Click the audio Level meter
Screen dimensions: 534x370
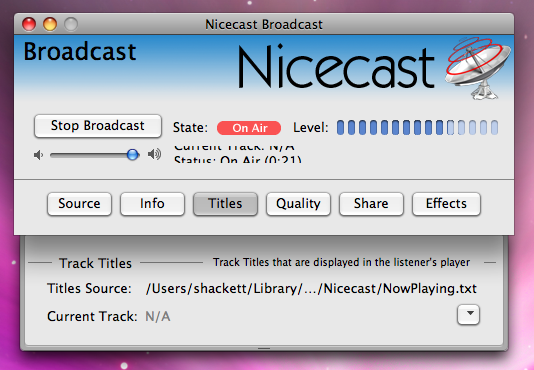(x=417, y=127)
